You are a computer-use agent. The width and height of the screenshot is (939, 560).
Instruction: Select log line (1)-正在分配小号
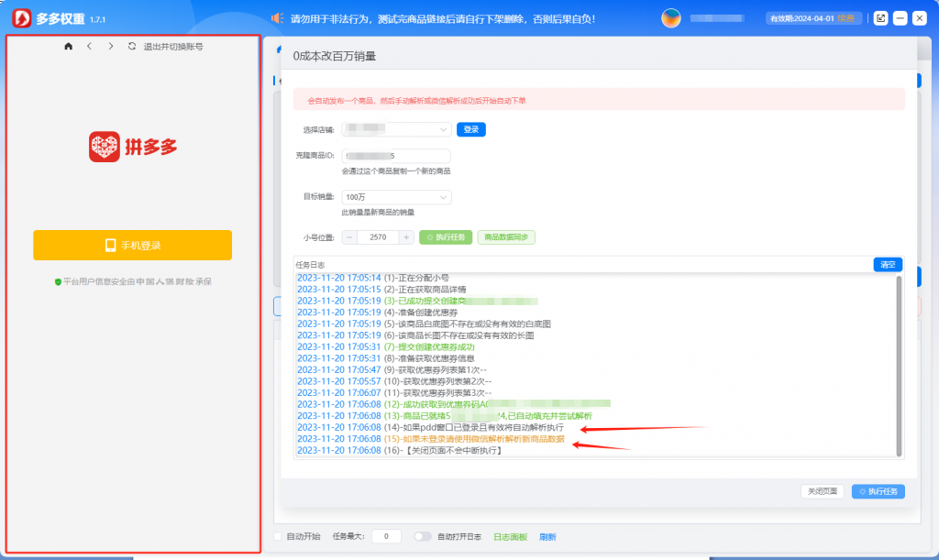pos(373,278)
